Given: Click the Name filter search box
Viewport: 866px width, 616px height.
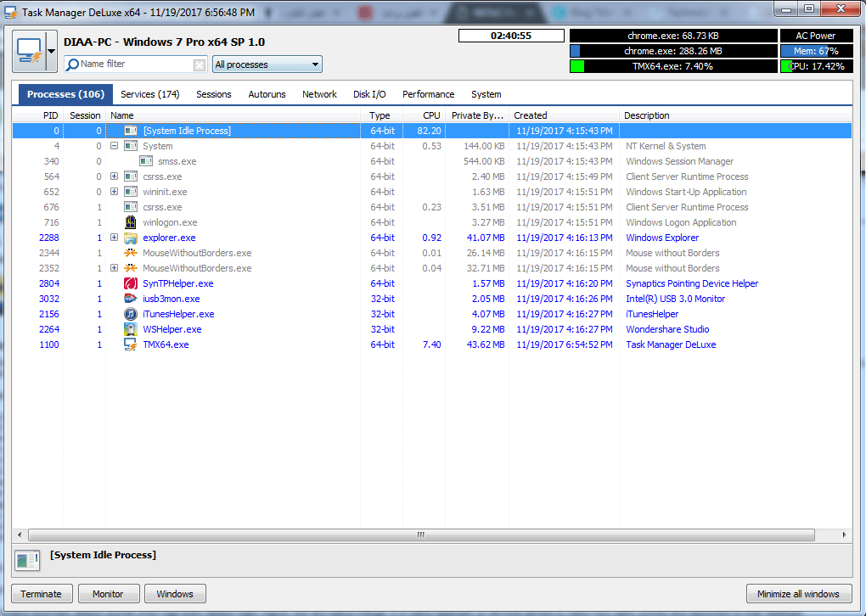Looking at the screenshot, I should 136,64.
